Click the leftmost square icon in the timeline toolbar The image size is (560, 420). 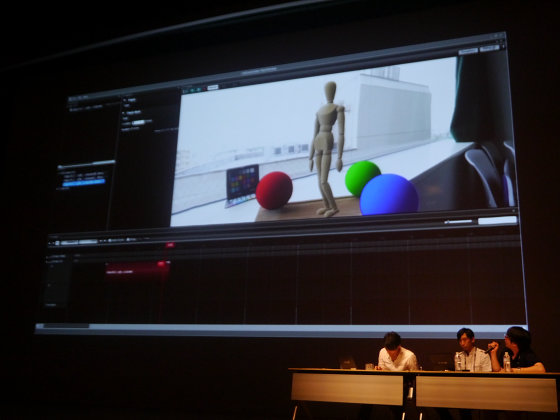[57, 243]
